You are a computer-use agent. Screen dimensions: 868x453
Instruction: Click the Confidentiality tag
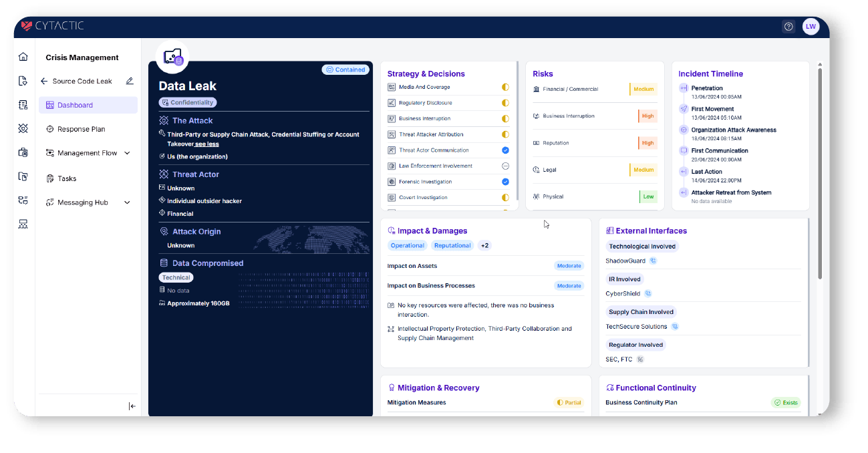click(188, 102)
